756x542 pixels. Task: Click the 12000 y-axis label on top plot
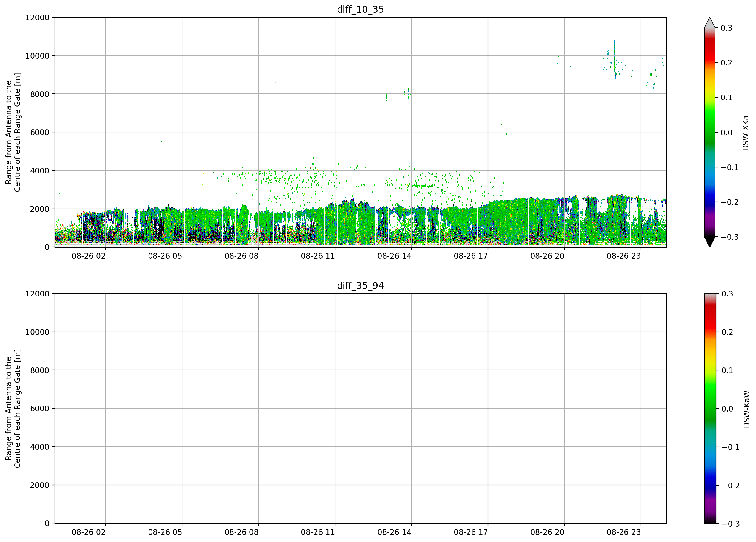pos(37,18)
